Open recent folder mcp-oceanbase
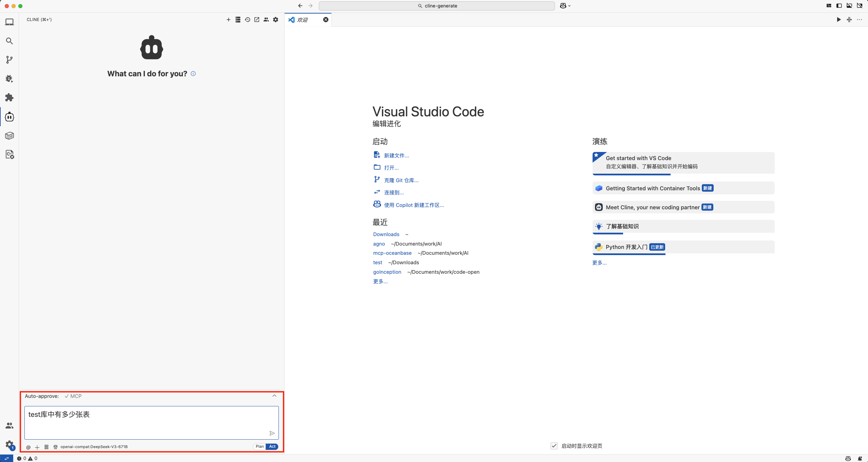This screenshot has height=462, width=868. pyautogui.click(x=392, y=253)
